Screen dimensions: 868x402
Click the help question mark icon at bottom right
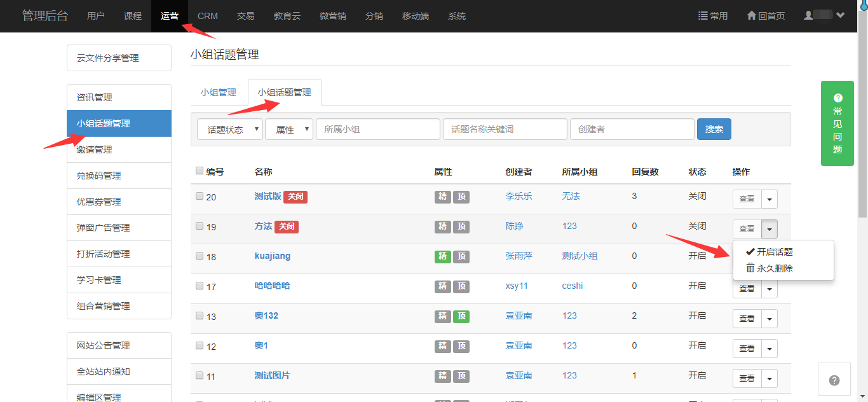834,380
